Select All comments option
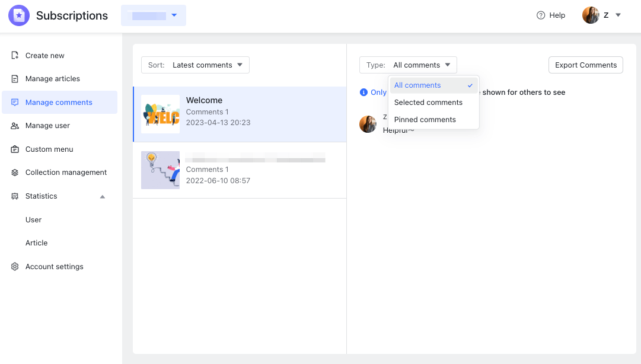This screenshot has height=364, width=641. click(433, 85)
